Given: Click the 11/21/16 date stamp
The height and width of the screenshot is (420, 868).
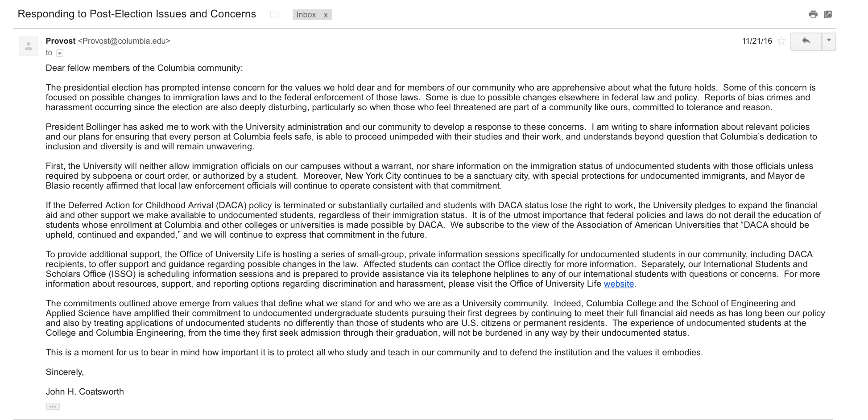Looking at the screenshot, I should (x=757, y=41).
